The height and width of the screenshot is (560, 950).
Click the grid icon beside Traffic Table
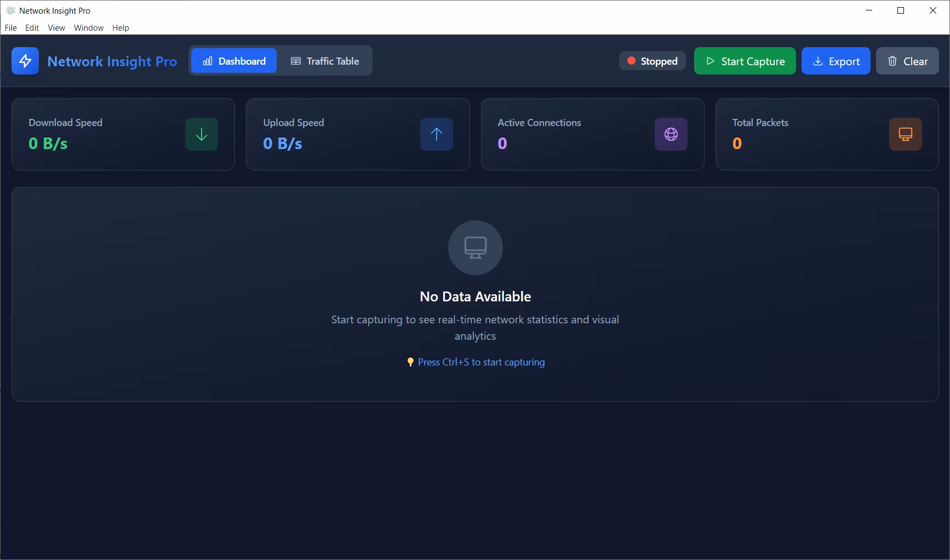(x=295, y=61)
